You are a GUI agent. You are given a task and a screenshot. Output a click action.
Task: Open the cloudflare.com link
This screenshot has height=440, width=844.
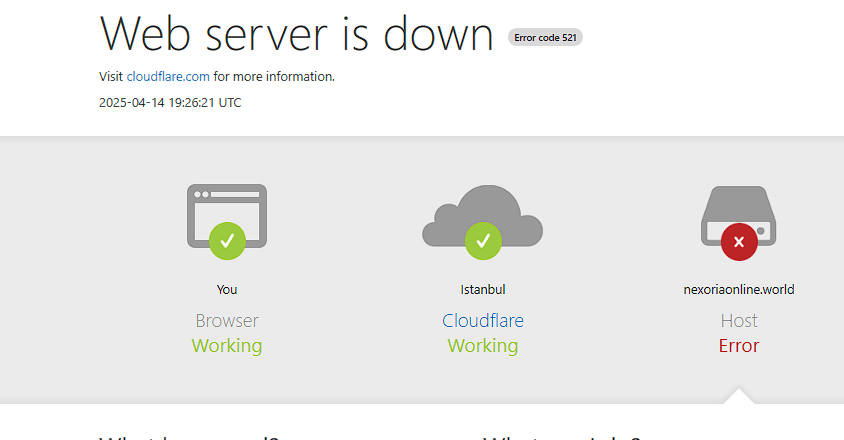(168, 76)
